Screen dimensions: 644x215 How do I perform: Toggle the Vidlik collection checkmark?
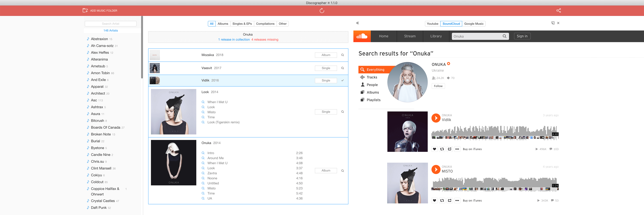click(x=343, y=80)
